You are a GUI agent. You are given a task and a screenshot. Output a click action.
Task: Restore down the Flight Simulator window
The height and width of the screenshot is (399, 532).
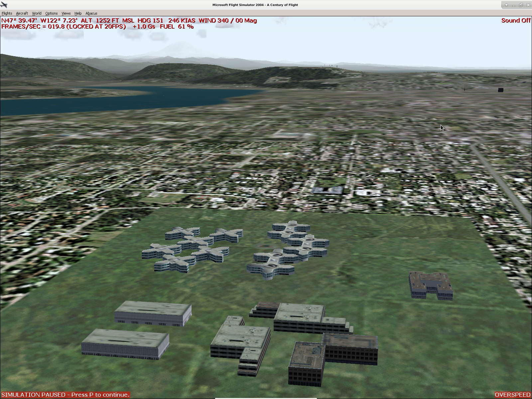coord(521,5)
